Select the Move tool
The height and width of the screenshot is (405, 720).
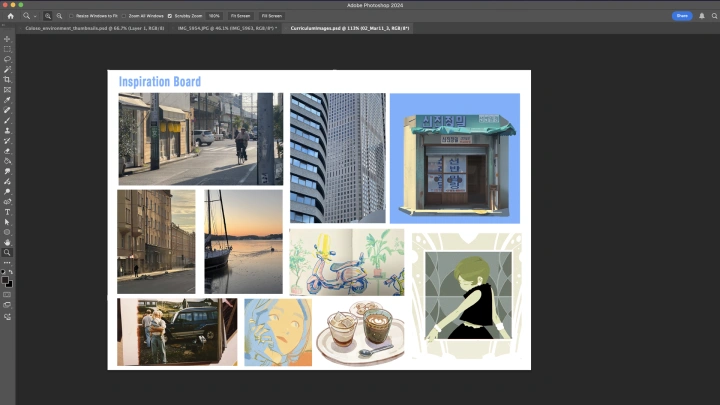tap(7, 39)
